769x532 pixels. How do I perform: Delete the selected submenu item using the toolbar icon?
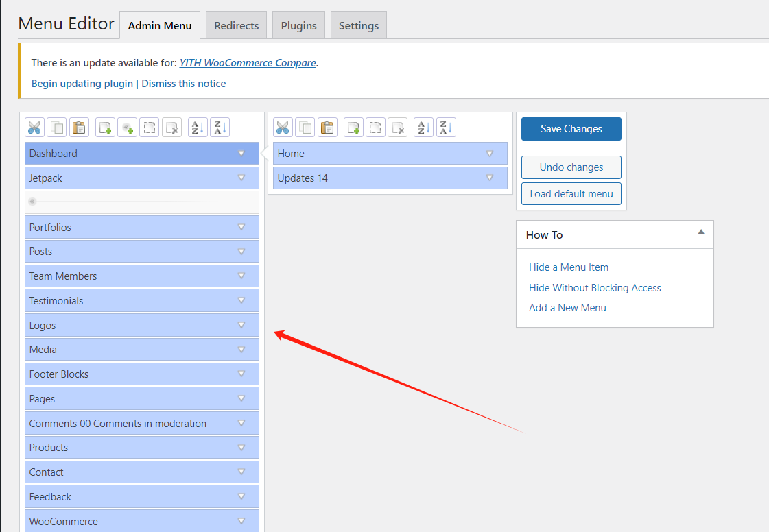point(397,128)
